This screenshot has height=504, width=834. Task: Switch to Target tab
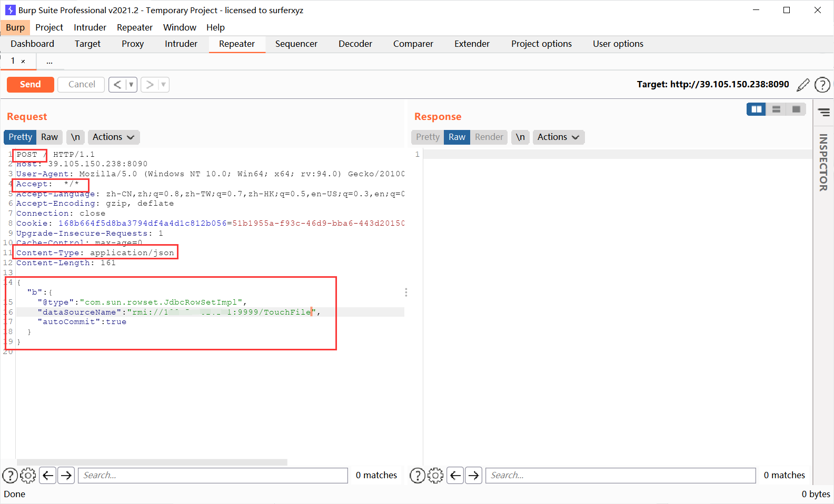(x=87, y=44)
